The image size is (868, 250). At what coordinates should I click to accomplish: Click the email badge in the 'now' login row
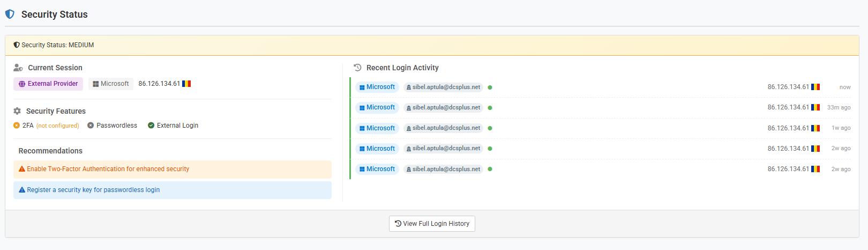coord(444,87)
